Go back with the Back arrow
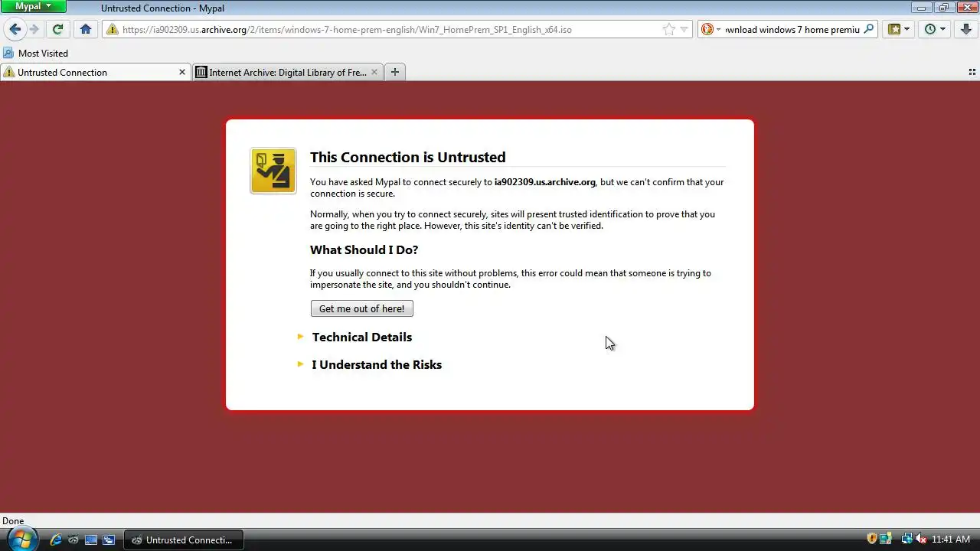The height and width of the screenshot is (551, 980). pos(15,29)
